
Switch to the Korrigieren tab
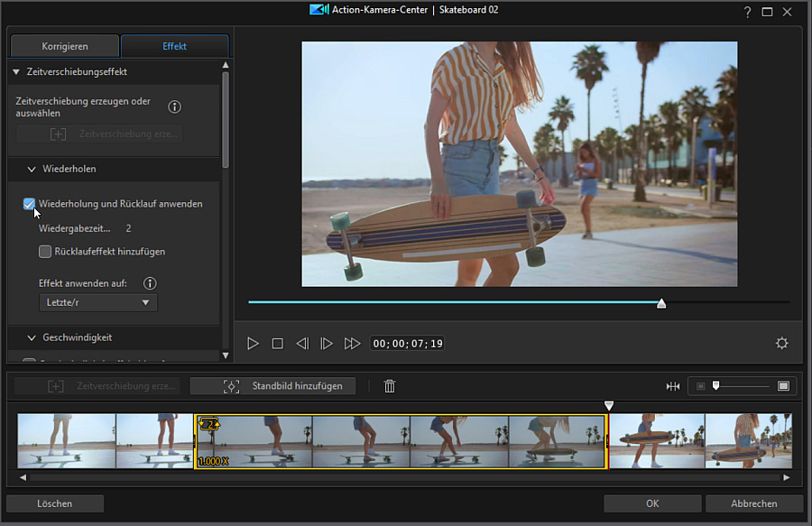[63, 46]
